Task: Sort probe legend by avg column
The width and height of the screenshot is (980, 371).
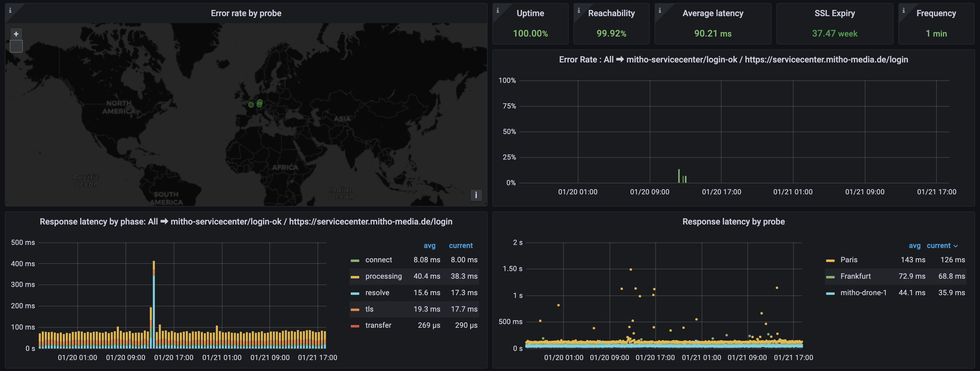Action: 914,246
